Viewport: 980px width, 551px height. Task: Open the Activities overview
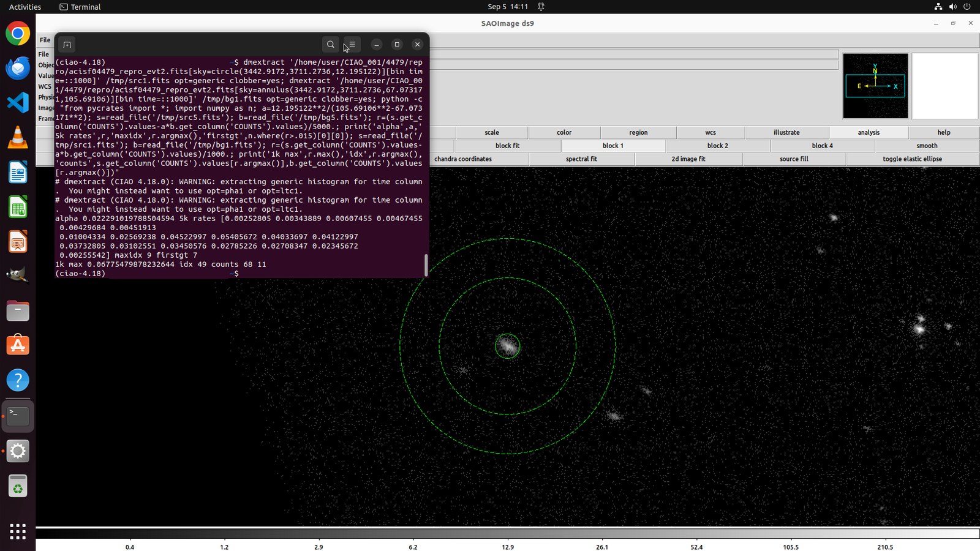[x=25, y=7]
